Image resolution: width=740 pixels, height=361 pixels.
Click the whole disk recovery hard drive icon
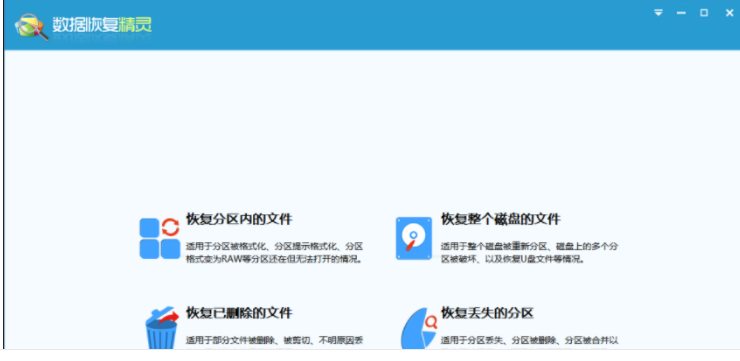[x=414, y=238]
